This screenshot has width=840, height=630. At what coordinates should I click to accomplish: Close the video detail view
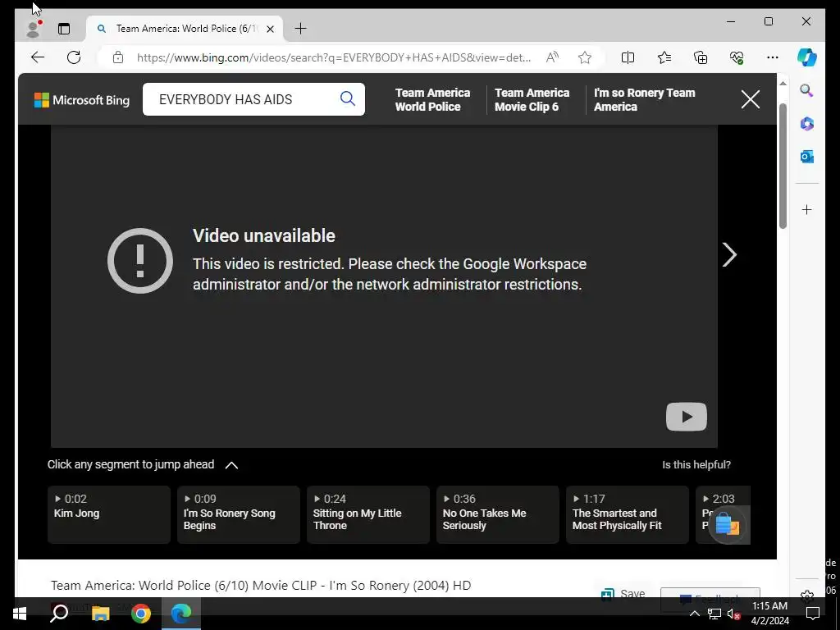750,99
